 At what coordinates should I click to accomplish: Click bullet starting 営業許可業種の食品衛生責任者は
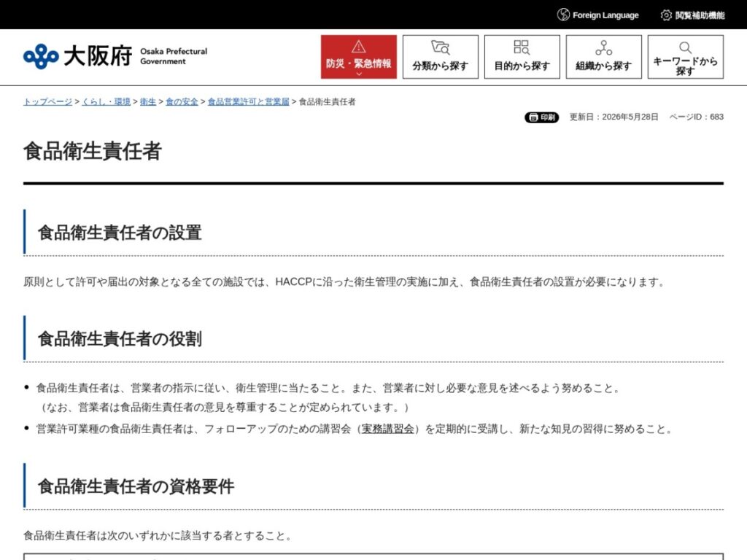click(x=354, y=429)
